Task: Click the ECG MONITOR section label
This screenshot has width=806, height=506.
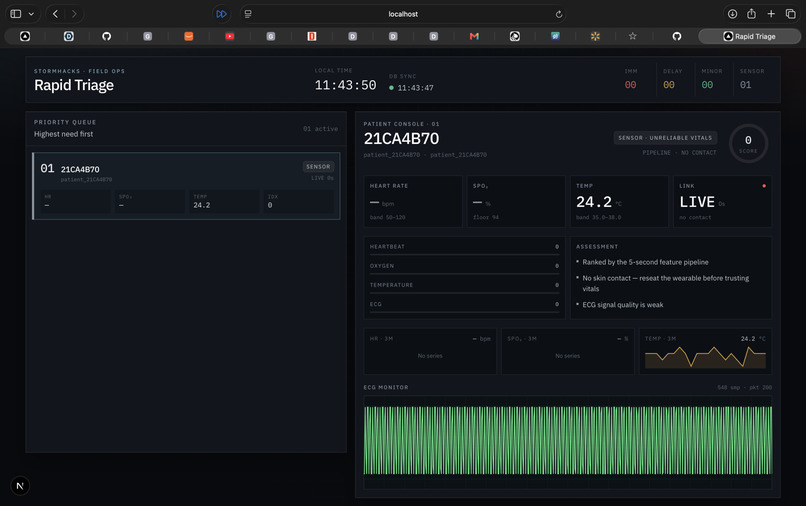Action: (386, 387)
